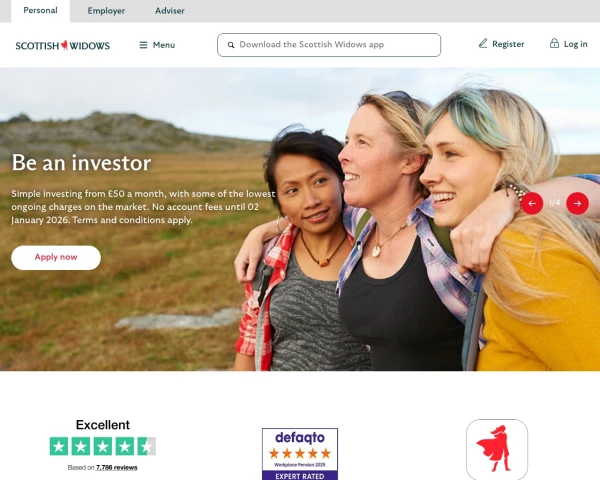
Task: Advance to next carousel slide
Action: point(577,203)
